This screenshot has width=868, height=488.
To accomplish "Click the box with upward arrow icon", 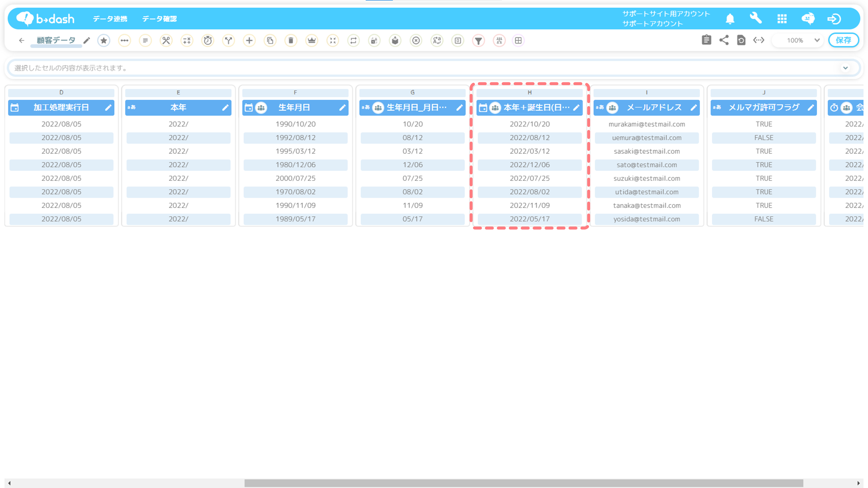I will coord(395,40).
